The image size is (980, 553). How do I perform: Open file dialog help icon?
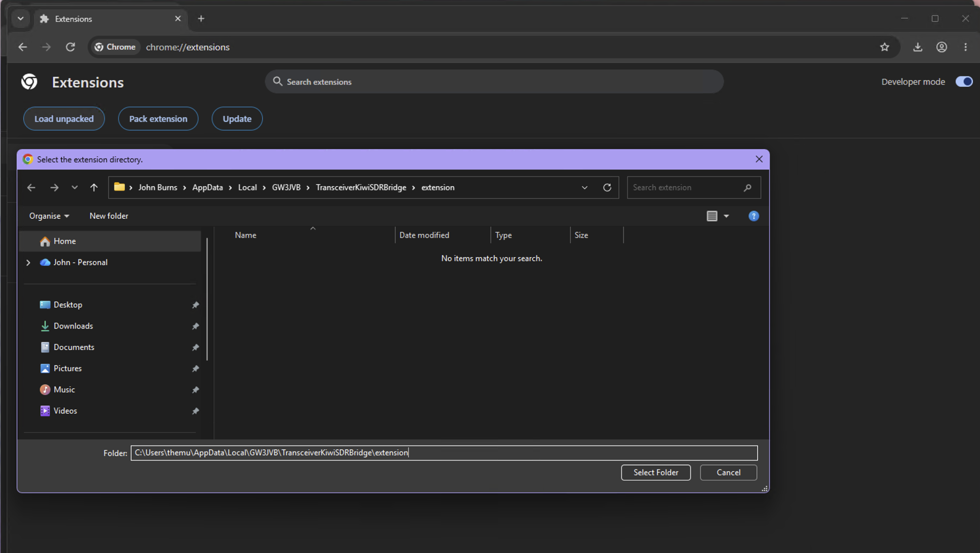pos(754,216)
